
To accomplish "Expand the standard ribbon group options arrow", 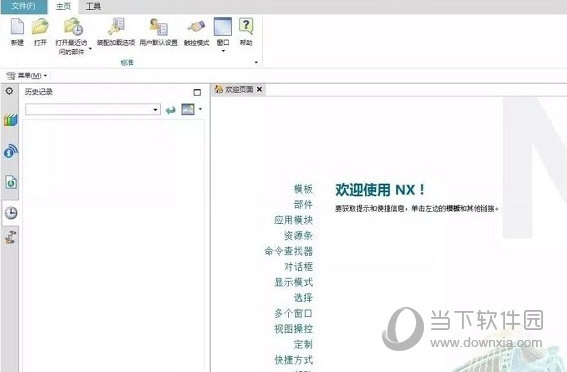I will click(256, 63).
